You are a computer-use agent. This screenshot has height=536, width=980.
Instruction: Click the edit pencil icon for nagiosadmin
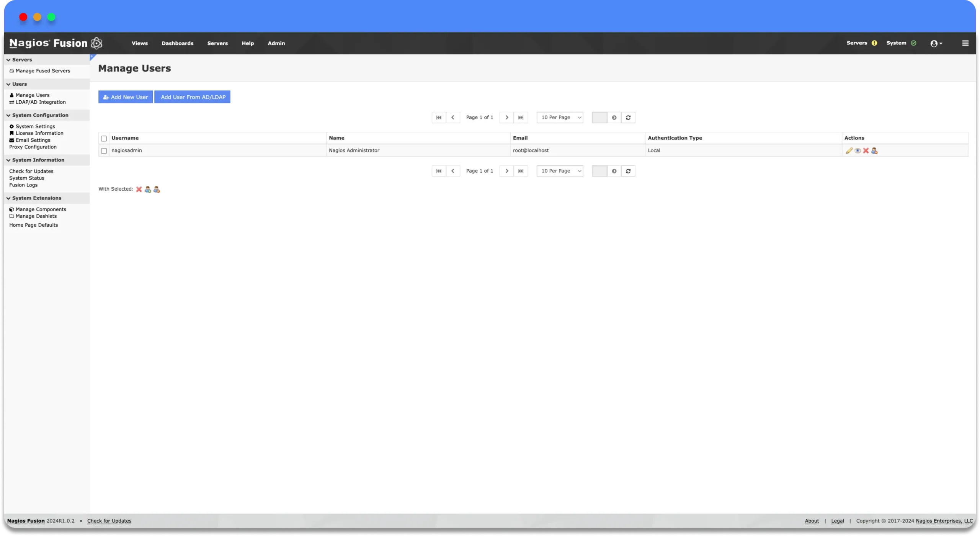point(849,150)
